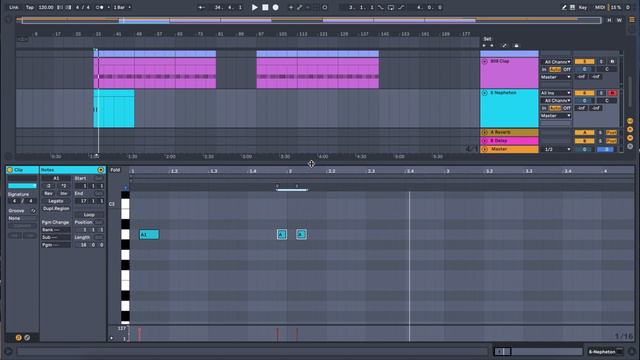Click the 808 Clap volume field
This screenshot has height=360, width=640.
tap(584, 69)
